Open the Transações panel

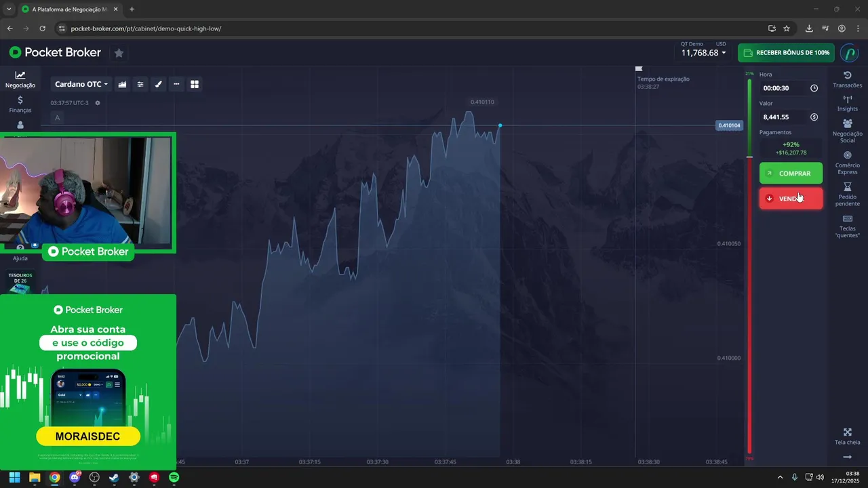(847, 79)
